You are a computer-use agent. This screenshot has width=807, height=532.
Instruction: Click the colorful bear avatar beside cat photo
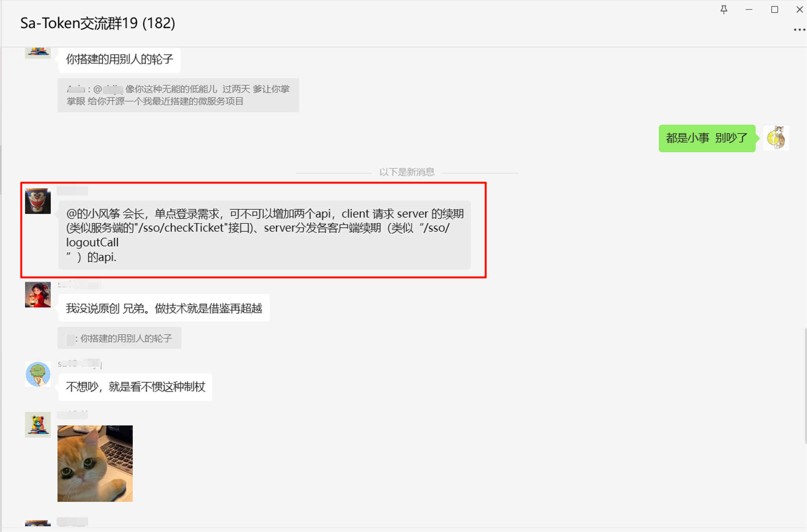[x=38, y=425]
